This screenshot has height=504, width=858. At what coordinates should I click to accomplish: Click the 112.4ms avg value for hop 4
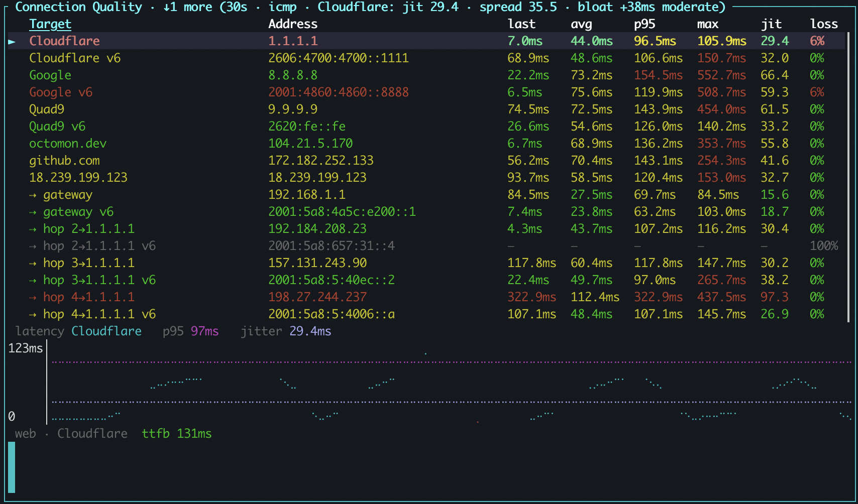(x=595, y=297)
